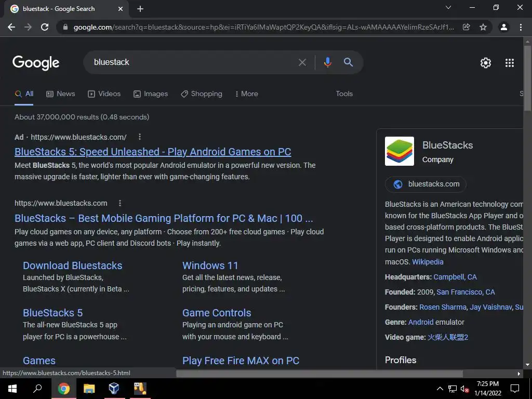Image resolution: width=532 pixels, height=399 pixels.
Task: Open San Francisco, CA link
Action: (465, 292)
